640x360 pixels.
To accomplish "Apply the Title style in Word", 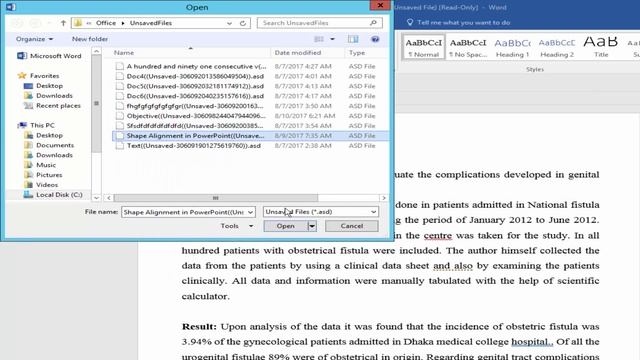I will 601,47.
